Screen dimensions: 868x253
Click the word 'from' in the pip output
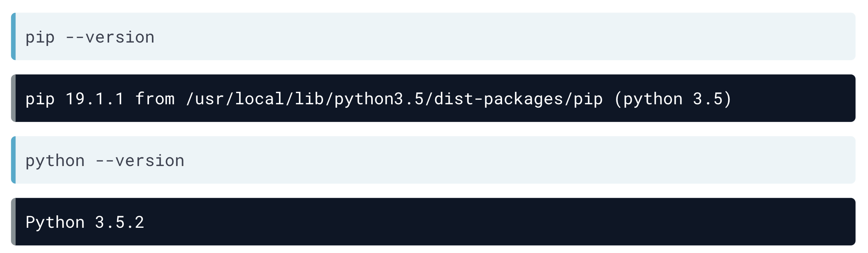[x=155, y=99]
